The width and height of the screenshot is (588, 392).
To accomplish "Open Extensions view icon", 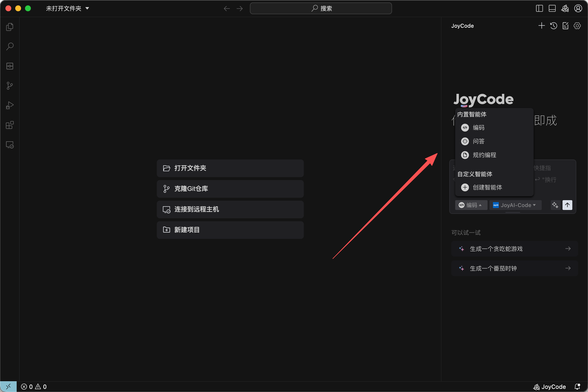I will [10, 125].
